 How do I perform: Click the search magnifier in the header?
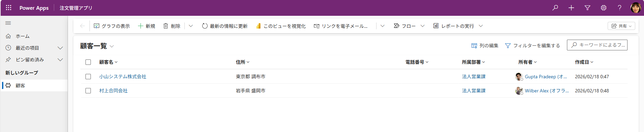coord(555,8)
